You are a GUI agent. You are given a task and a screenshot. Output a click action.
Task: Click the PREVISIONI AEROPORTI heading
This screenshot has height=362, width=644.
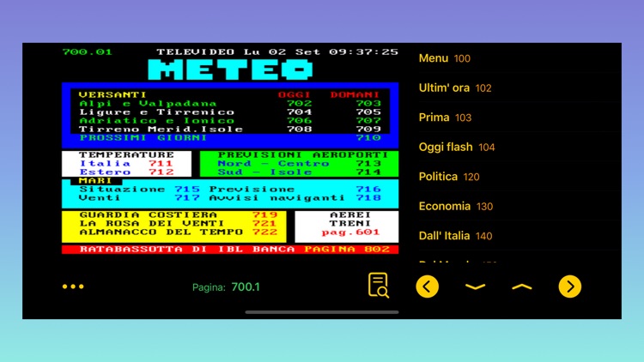pyautogui.click(x=303, y=154)
